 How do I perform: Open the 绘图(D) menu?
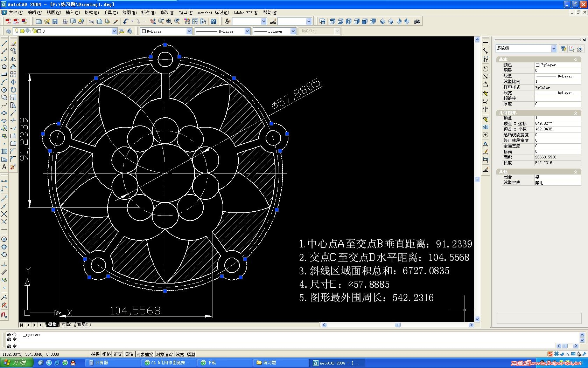(129, 13)
